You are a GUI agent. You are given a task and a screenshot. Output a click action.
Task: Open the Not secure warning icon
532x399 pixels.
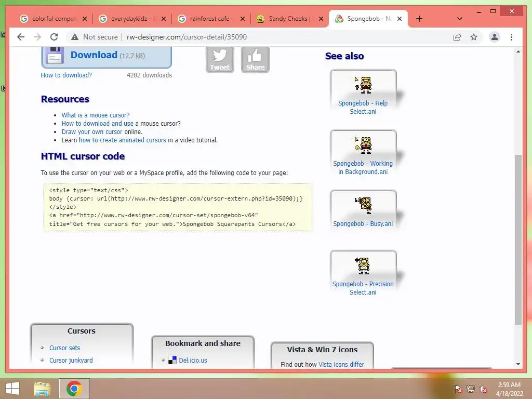point(75,37)
